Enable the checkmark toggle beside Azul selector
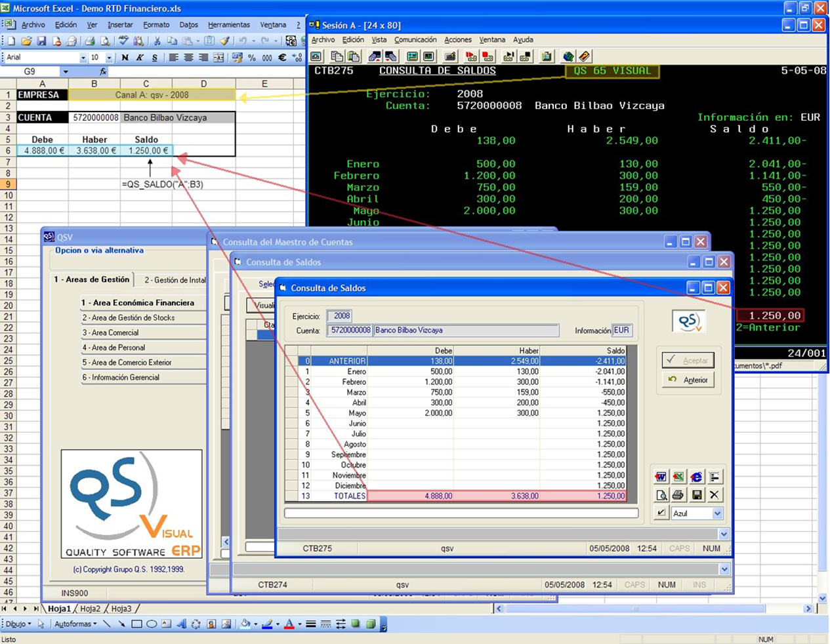 [660, 512]
